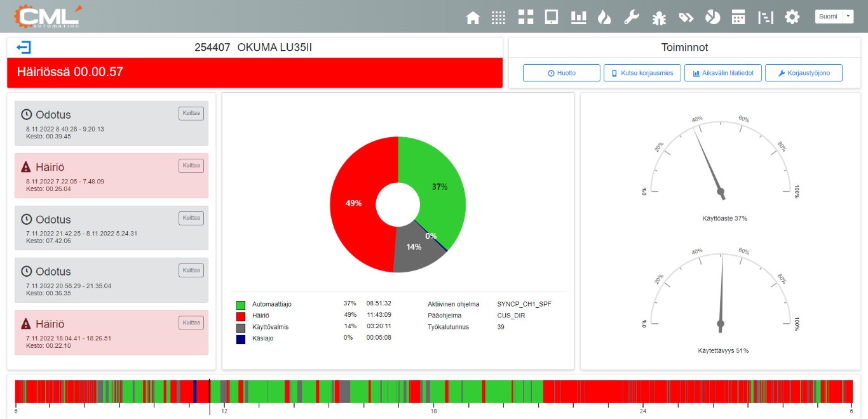Open the pie chart report icon

[712, 17]
